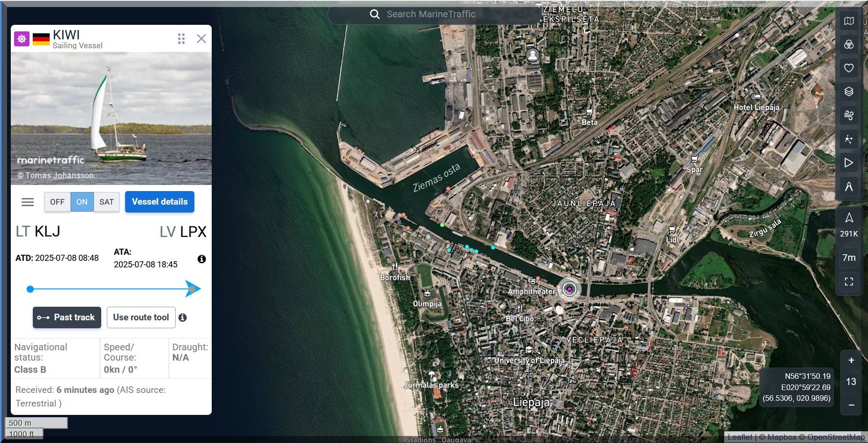Click the six-dot drag handle on KIWI panel

181,38
